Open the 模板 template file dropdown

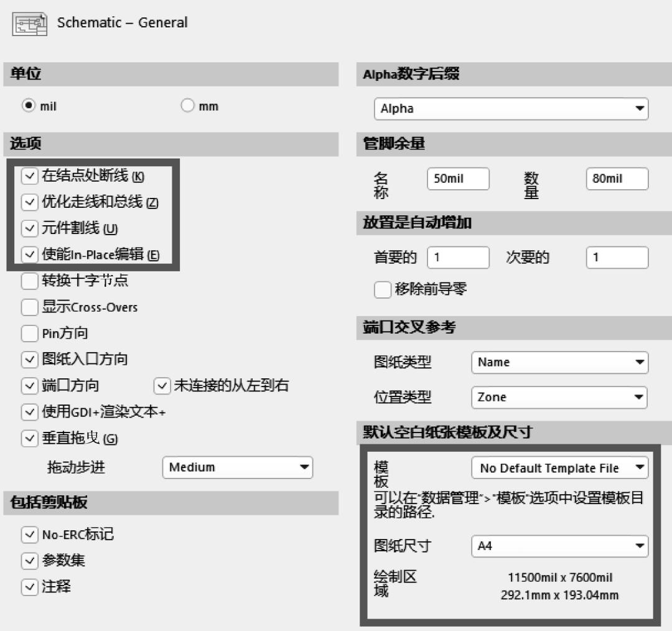tap(559, 469)
